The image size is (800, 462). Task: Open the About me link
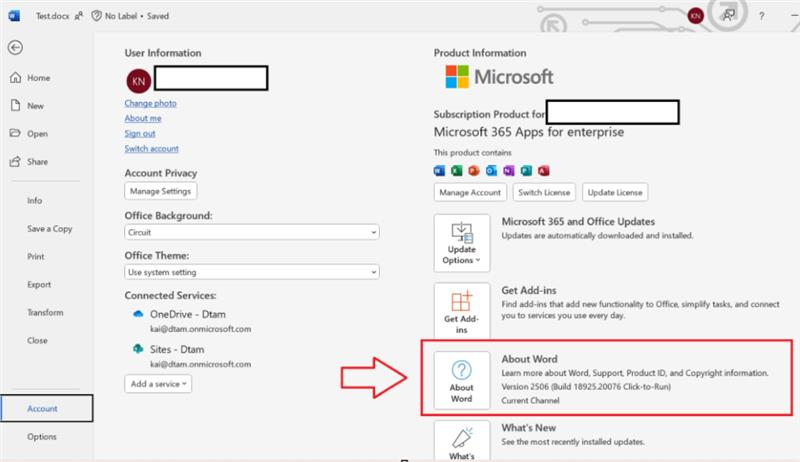(x=143, y=118)
